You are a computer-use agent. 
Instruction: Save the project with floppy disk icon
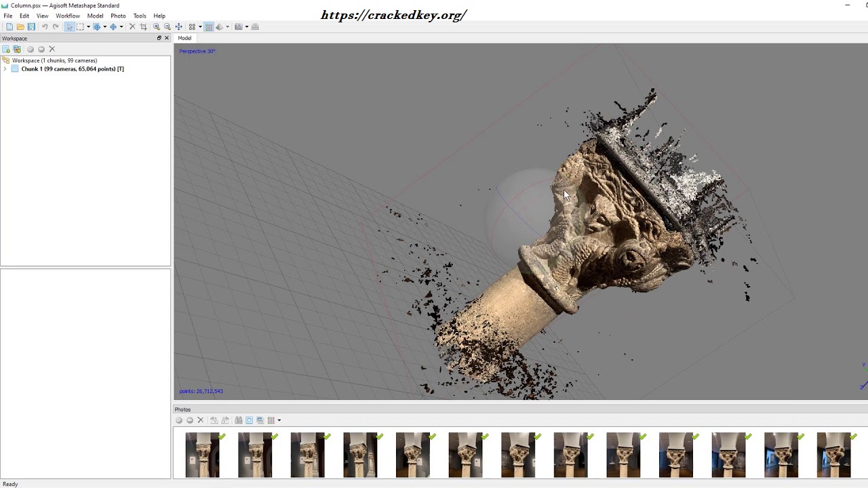[31, 26]
